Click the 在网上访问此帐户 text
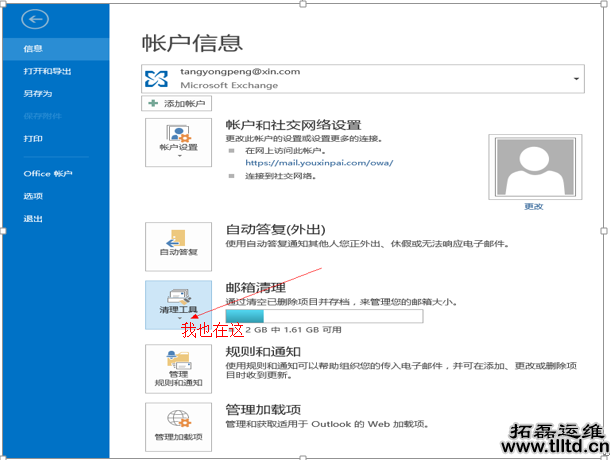 coord(286,151)
